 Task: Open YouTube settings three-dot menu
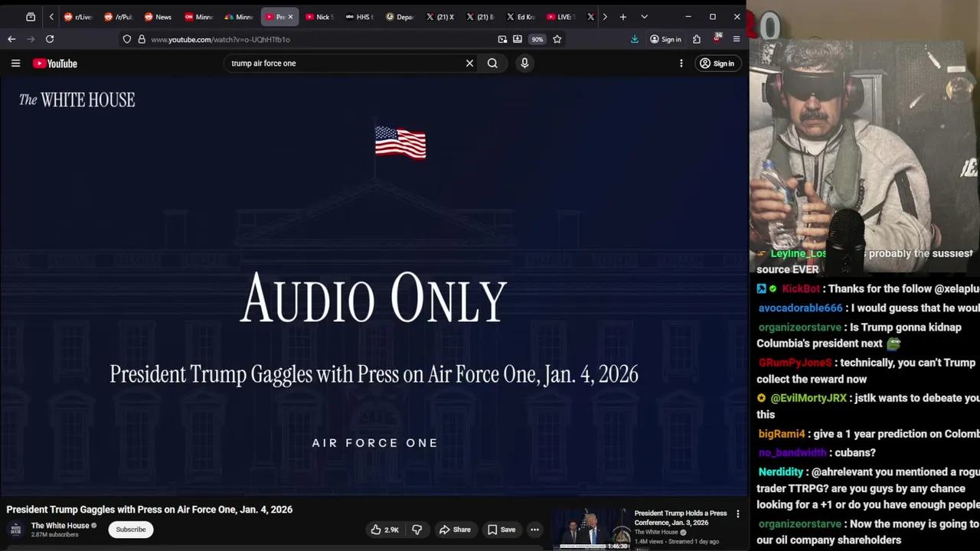[x=681, y=64]
